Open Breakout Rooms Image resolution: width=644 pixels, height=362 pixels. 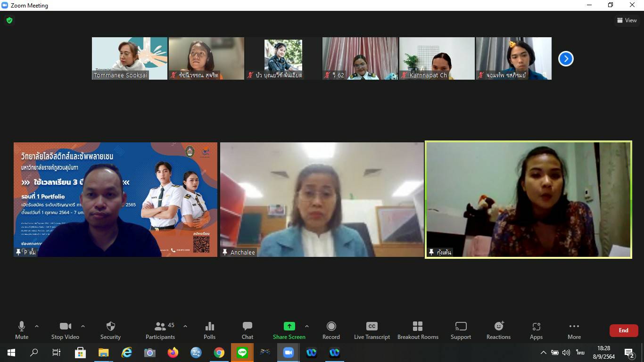(418, 330)
